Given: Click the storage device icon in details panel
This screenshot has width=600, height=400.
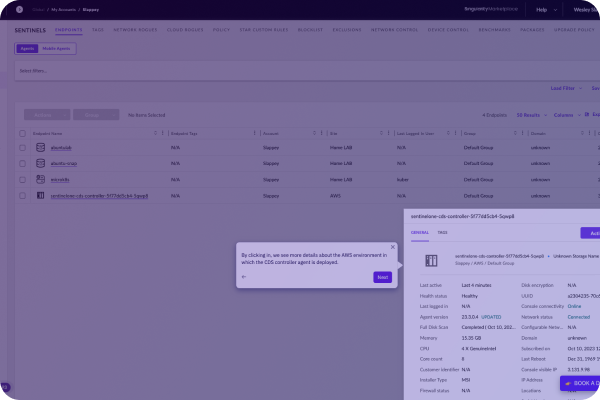Looking at the screenshot, I should (x=430, y=261).
